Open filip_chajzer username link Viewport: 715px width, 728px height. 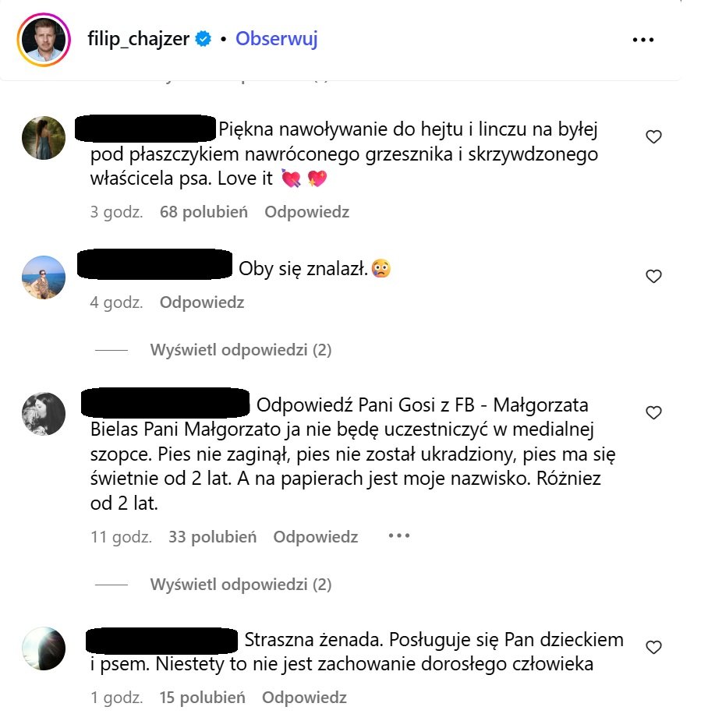coord(139,38)
